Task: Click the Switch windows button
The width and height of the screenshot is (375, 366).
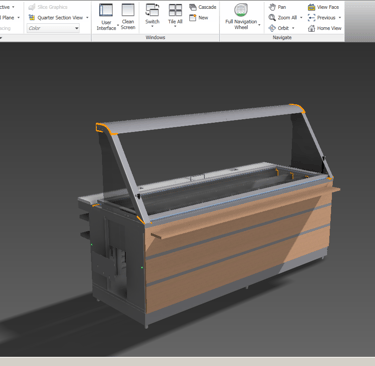Action: pyautogui.click(x=152, y=15)
